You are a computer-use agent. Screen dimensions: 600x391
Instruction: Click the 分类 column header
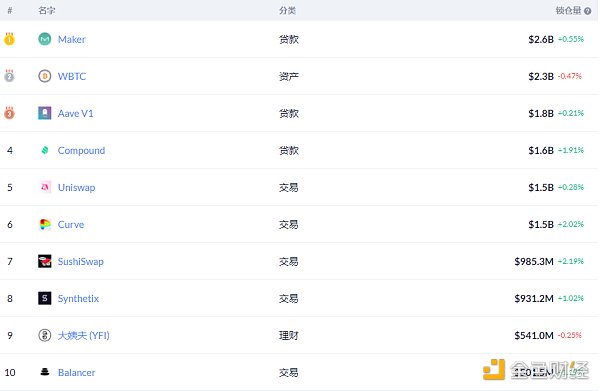click(x=287, y=11)
